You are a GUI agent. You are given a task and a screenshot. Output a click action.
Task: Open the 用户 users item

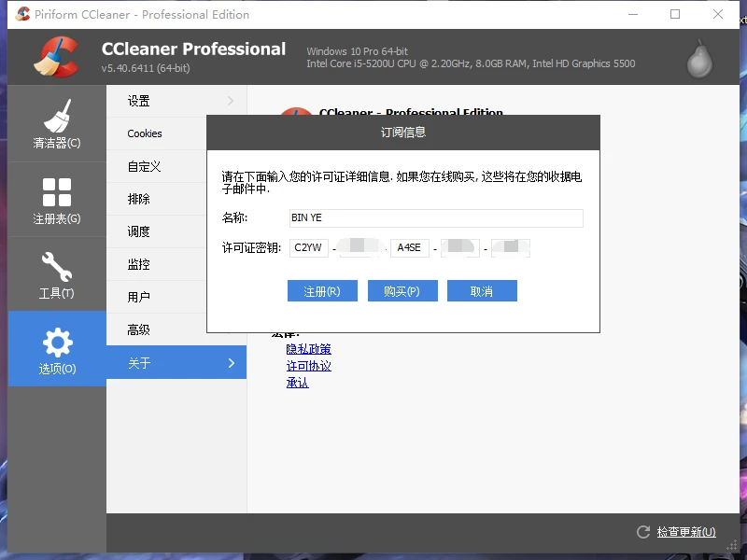point(156,297)
